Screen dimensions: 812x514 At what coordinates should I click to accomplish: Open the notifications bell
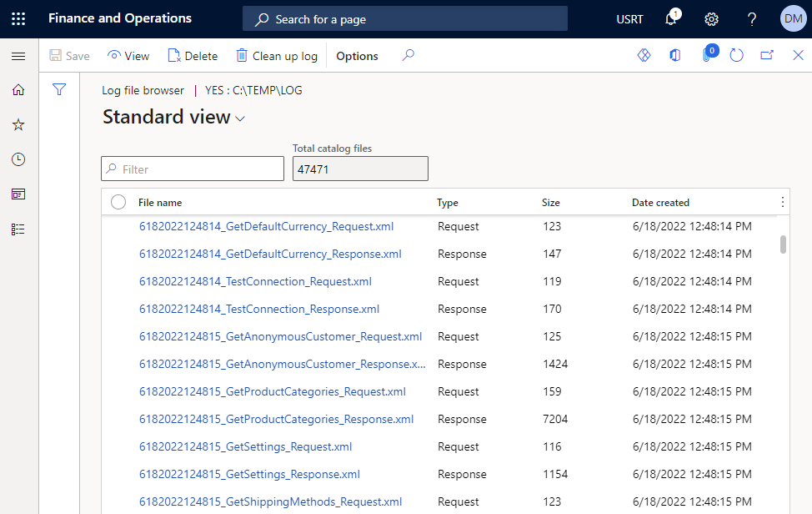[671, 19]
